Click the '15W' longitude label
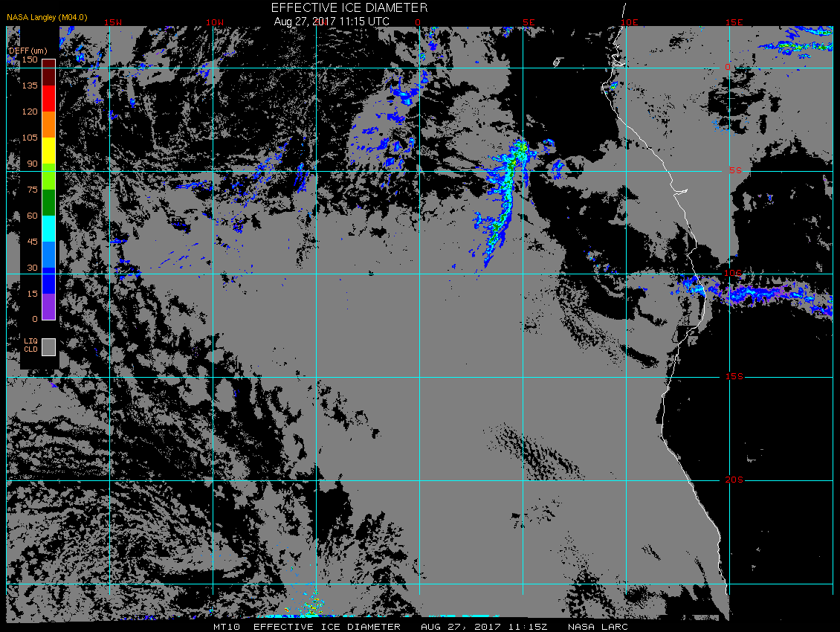The height and width of the screenshot is (632, 840). click(x=112, y=22)
